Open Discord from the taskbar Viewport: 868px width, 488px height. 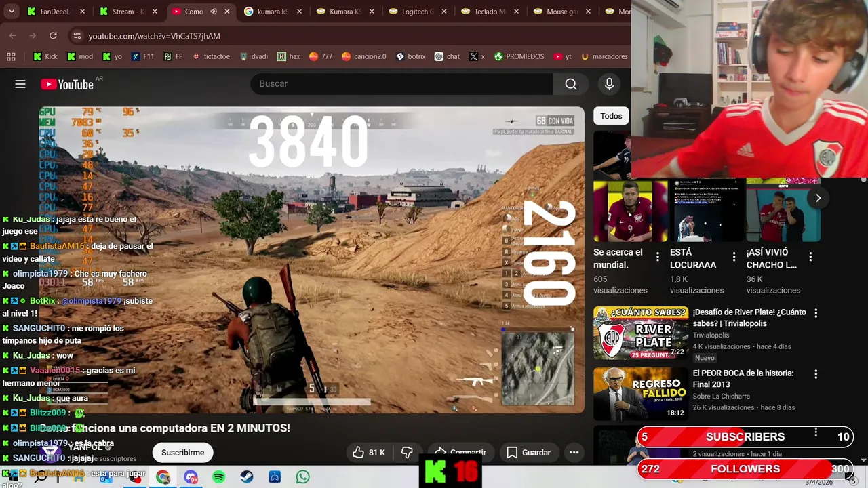[191, 477]
